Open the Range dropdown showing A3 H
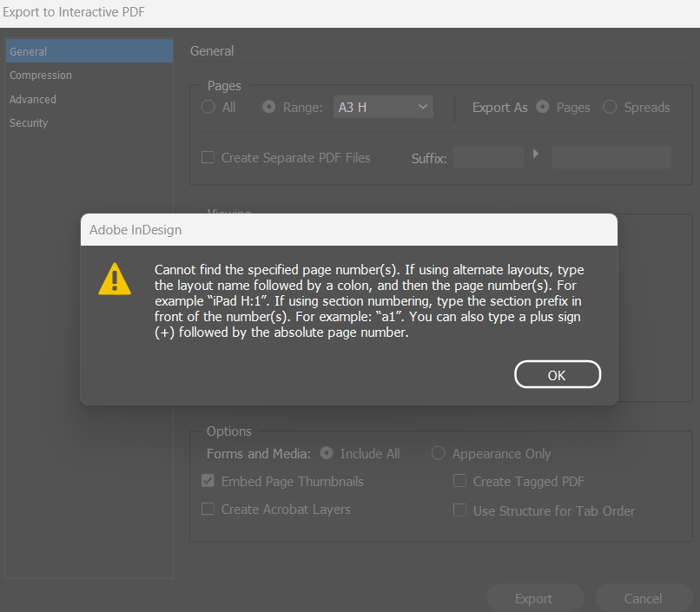This screenshot has height=612, width=700. [x=383, y=107]
